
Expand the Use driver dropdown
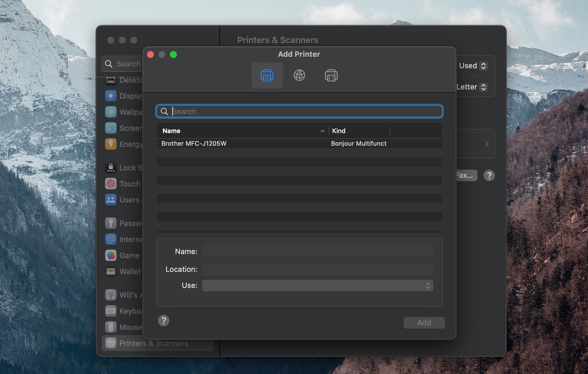(318, 286)
